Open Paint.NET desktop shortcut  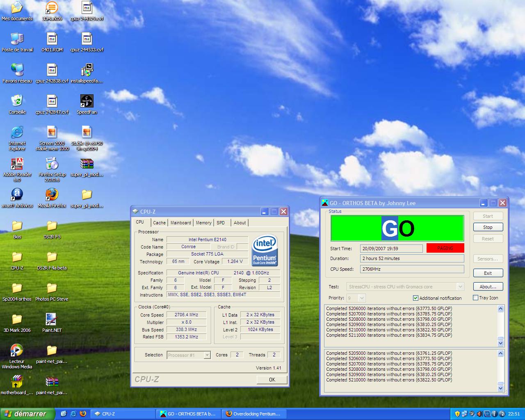tap(52, 320)
